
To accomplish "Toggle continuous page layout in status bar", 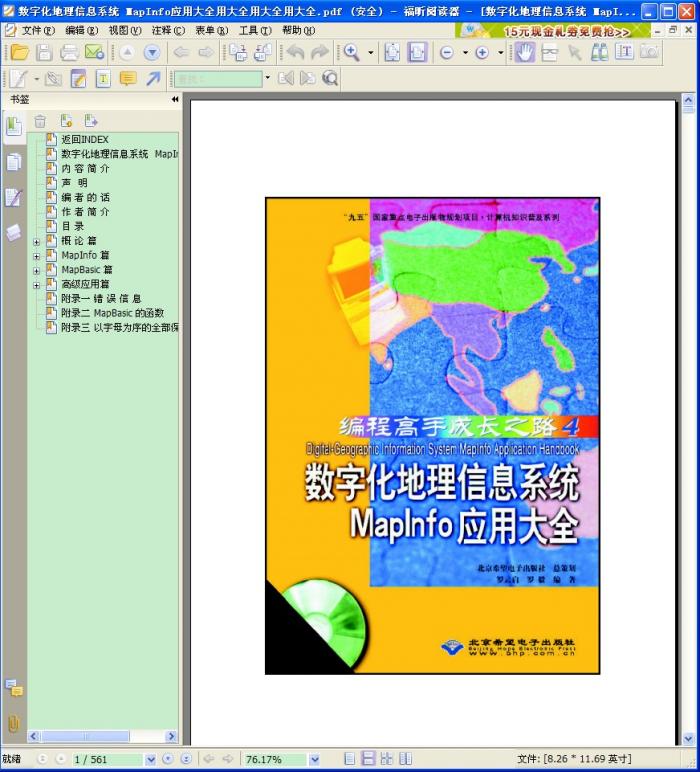I will coord(368,759).
